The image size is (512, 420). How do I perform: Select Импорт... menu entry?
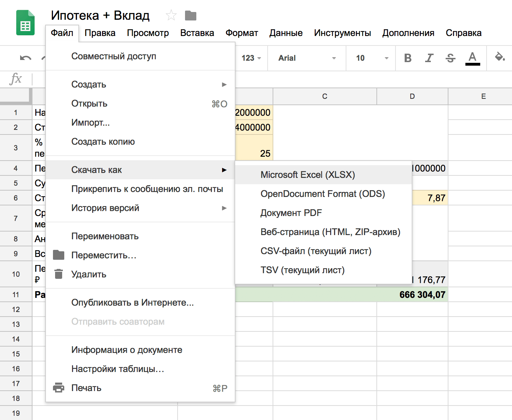[141, 122]
